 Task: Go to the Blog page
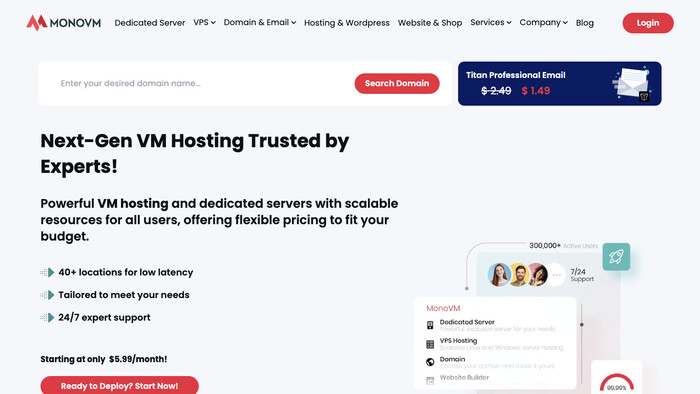pos(584,23)
